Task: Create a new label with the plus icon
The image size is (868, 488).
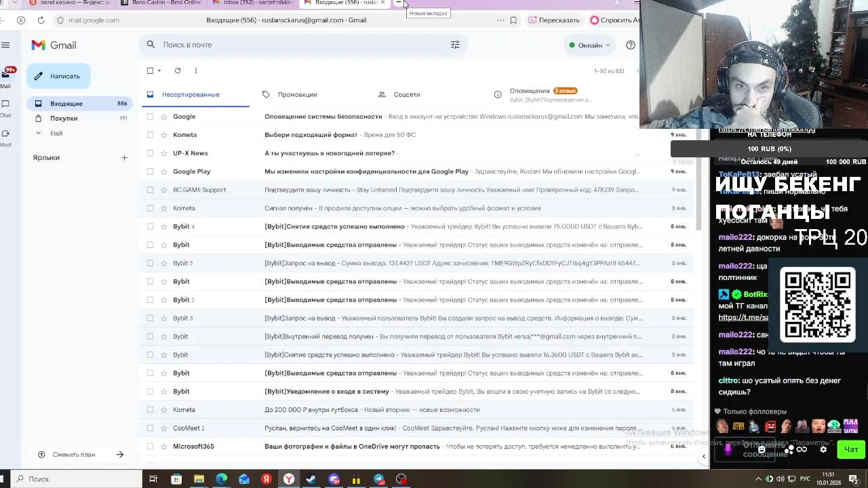Action: (124, 157)
